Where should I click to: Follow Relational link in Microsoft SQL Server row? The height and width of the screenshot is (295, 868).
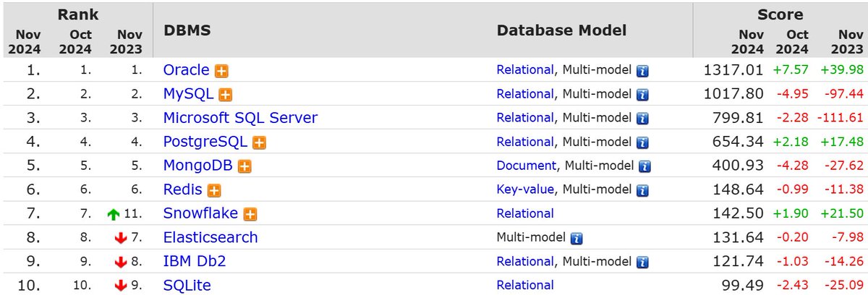coord(525,119)
